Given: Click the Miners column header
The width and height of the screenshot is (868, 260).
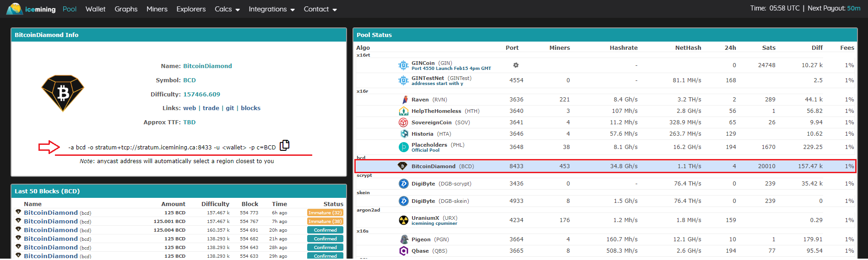Looking at the screenshot, I should [559, 48].
